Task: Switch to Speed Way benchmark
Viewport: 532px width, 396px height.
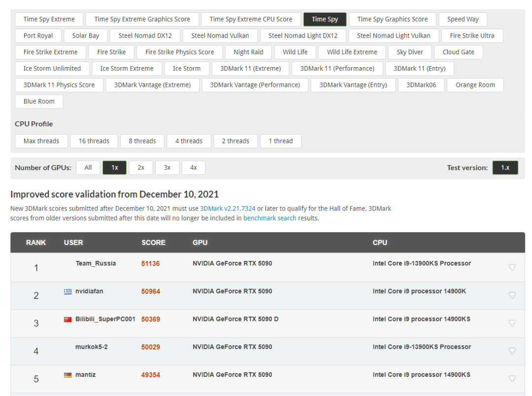Action: (463, 19)
